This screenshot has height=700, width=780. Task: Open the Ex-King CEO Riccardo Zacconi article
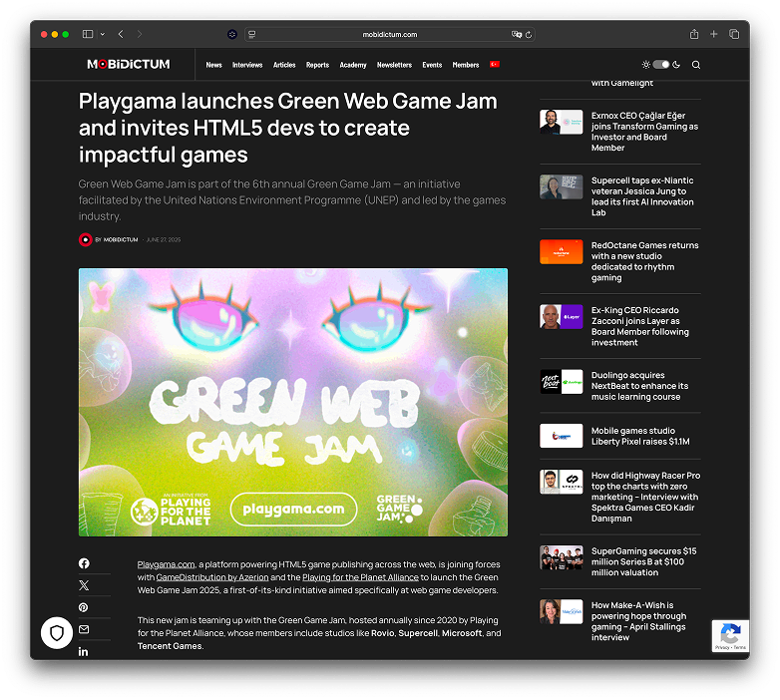pyautogui.click(x=640, y=326)
